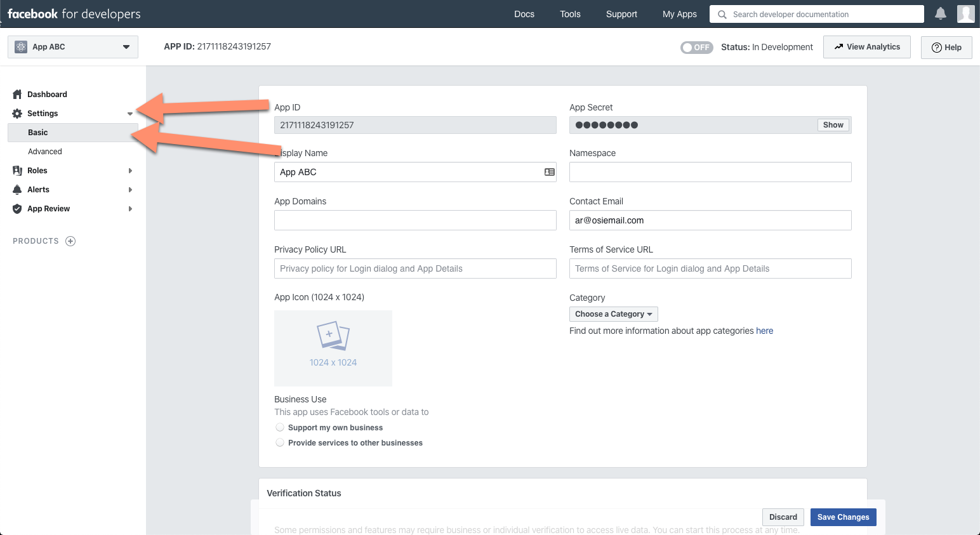Open the Docs menu

524,14
